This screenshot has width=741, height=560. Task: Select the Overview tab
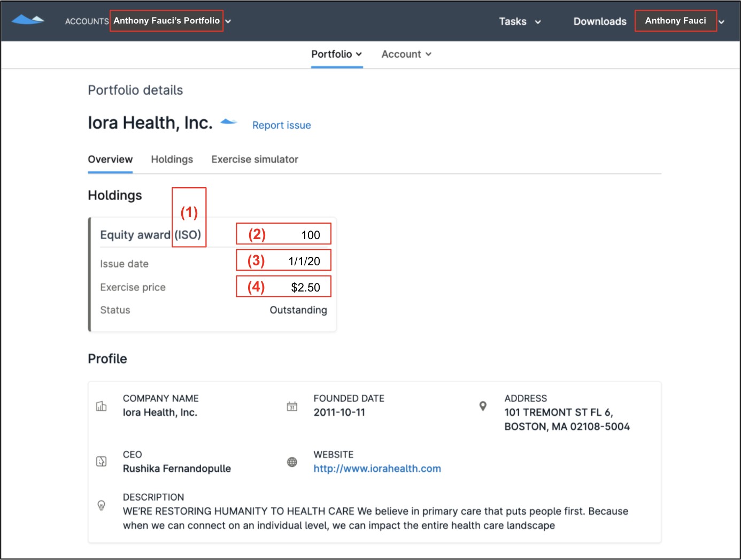pyautogui.click(x=110, y=159)
